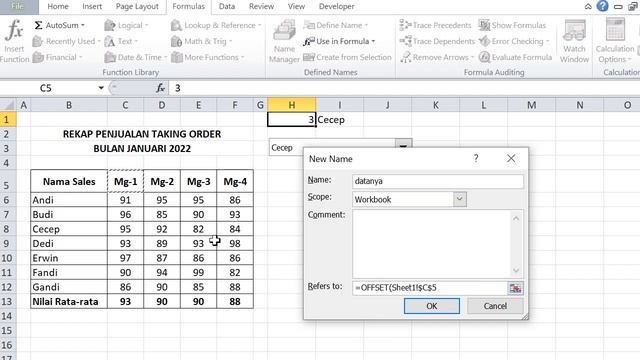
Task: Minimize the ribbon with caret icon
Action: click(x=588, y=7)
